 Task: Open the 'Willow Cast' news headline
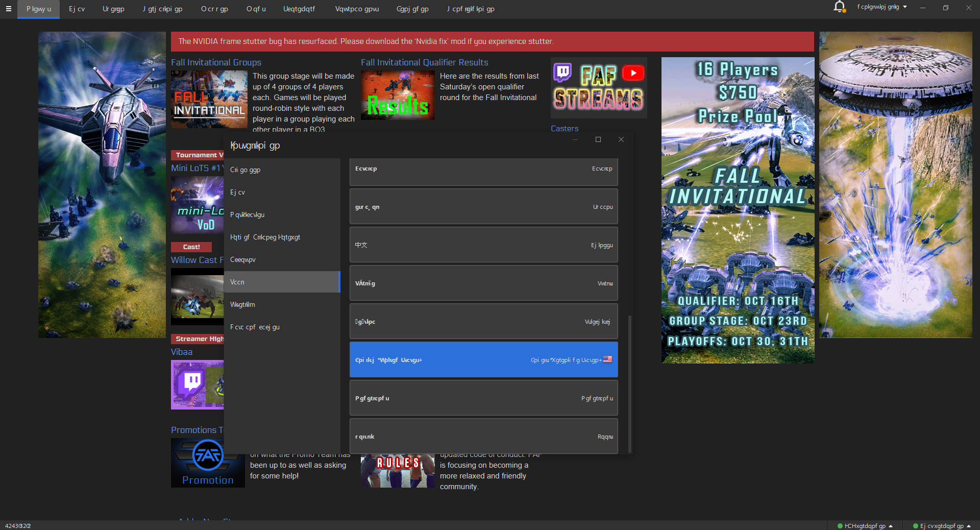tap(197, 260)
